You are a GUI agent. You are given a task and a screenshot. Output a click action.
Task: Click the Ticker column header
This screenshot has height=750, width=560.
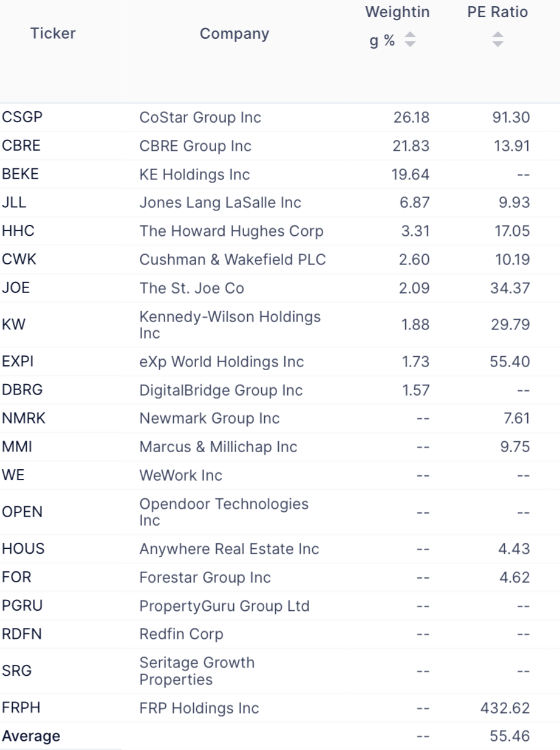tap(53, 33)
